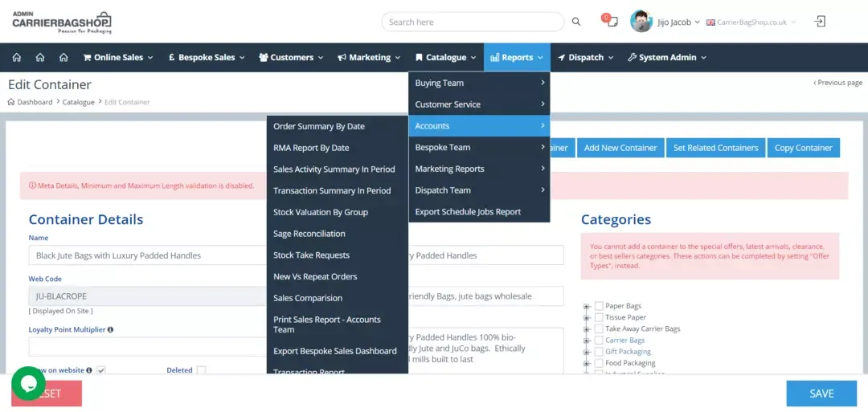This screenshot has width=868, height=412.
Task: Open the Marketing dropdown menu
Action: [x=369, y=57]
